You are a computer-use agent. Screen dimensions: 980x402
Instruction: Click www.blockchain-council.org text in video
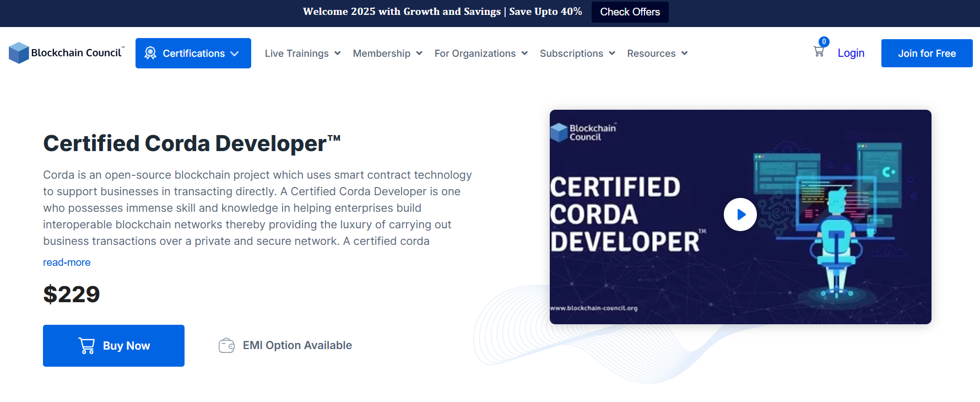click(x=594, y=308)
